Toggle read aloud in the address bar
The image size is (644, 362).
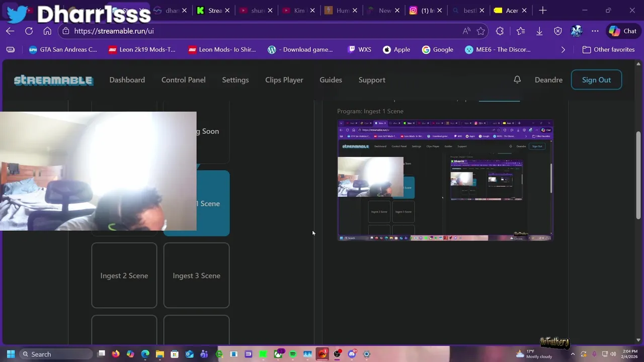pyautogui.click(x=466, y=31)
